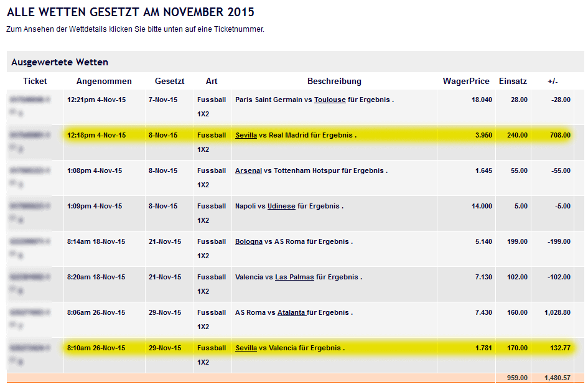
Task: Click the WagerPrice column header
Action: click(466, 82)
